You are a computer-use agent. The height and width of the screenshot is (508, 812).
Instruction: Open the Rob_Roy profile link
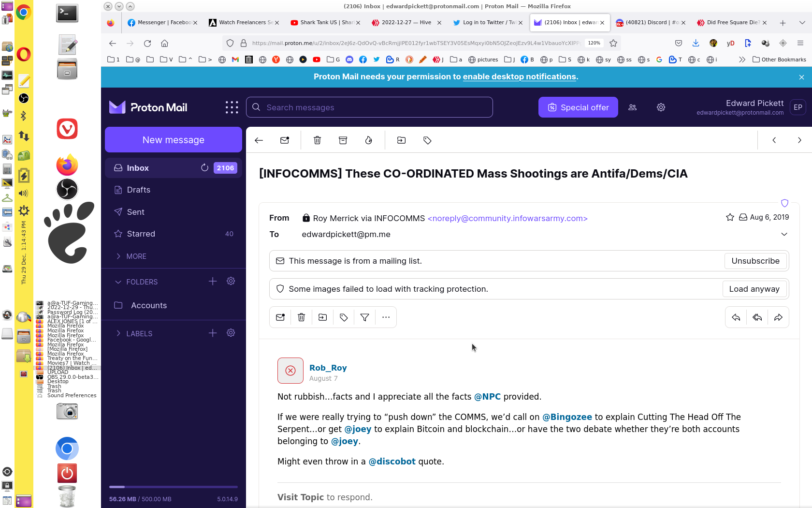328,368
